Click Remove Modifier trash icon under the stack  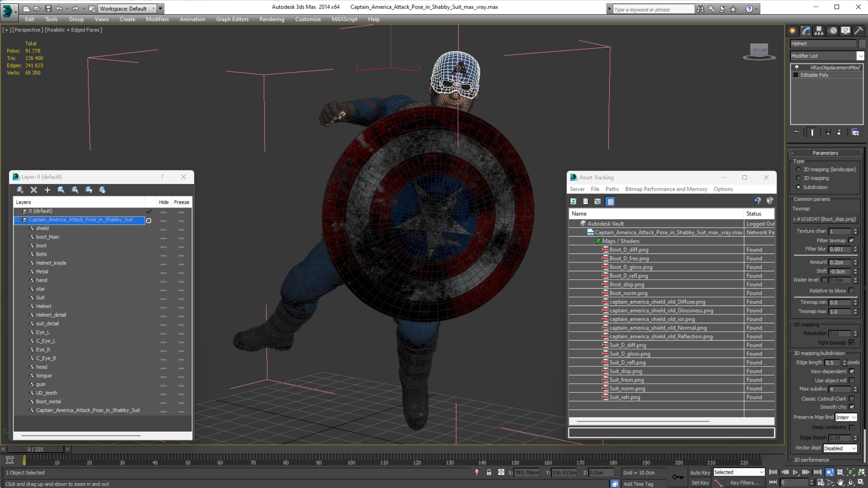click(x=839, y=132)
